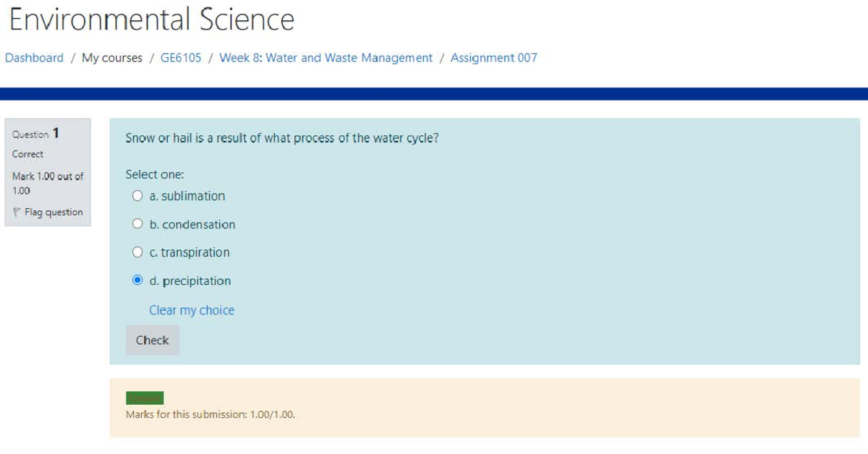Screen dimensions: 868x454
Task: Open the Dashboard breadcrumb link
Action: (x=33, y=57)
